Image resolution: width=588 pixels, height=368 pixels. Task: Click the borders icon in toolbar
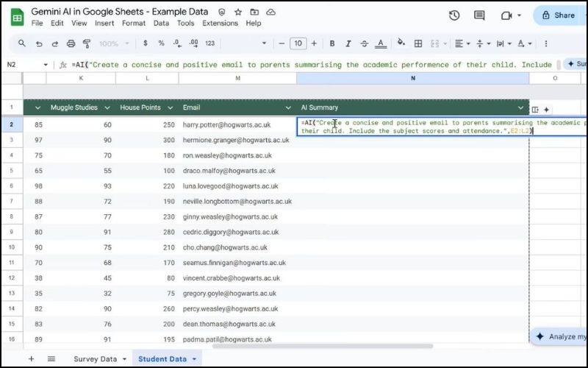(x=418, y=43)
